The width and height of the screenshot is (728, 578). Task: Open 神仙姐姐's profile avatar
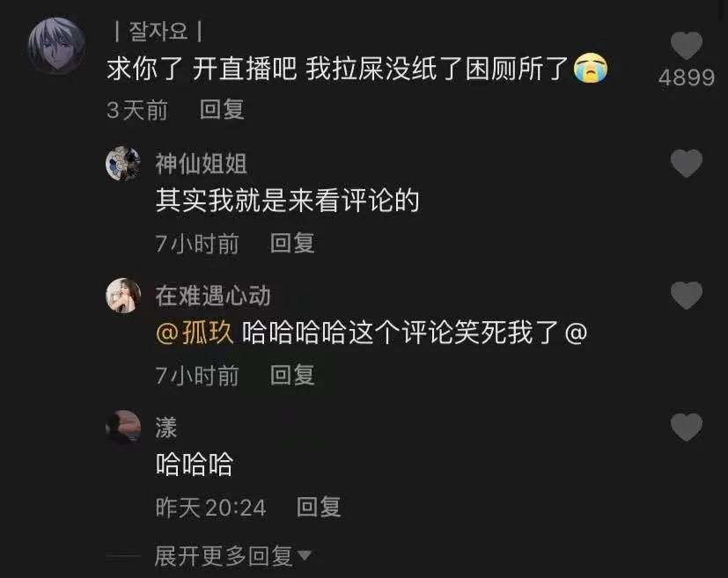[x=123, y=164]
